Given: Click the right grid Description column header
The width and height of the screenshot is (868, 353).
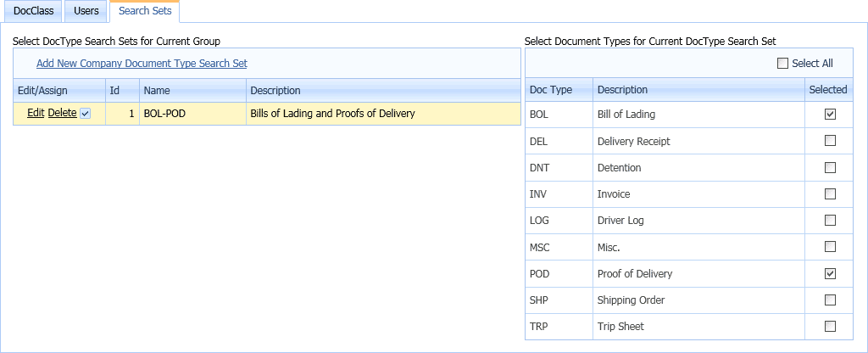Looking at the screenshot, I should coord(698,89).
